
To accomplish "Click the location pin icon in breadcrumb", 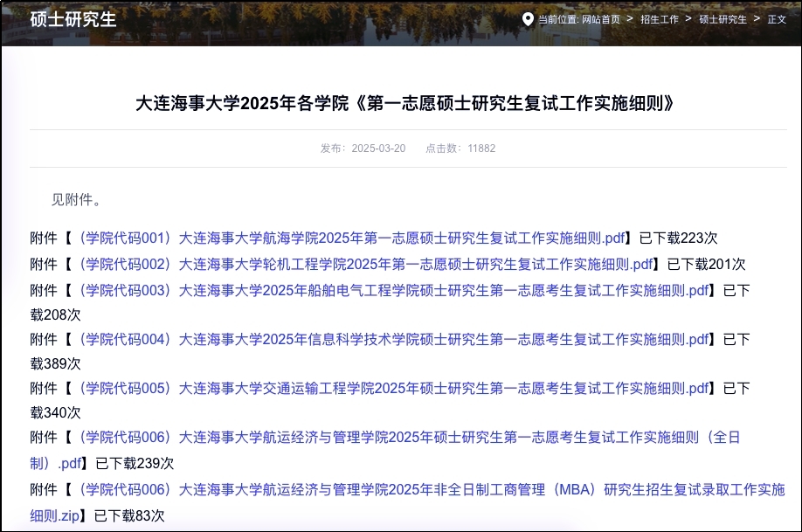I will [528, 19].
